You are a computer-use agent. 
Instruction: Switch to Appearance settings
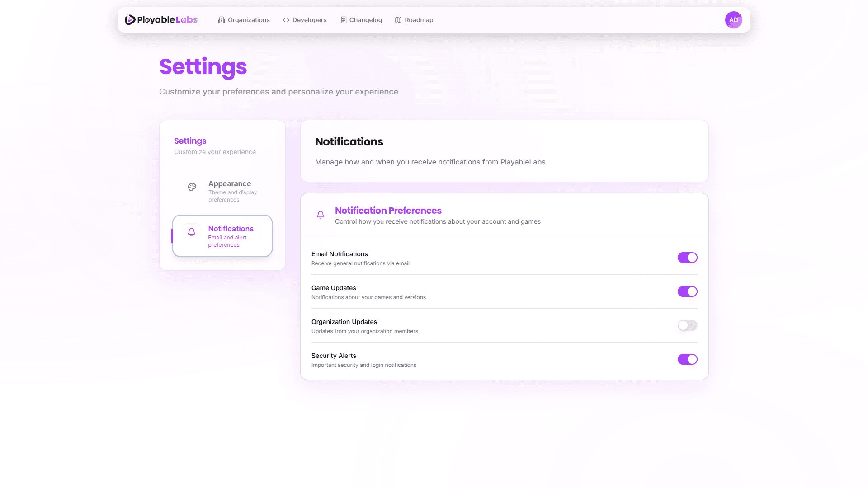pyautogui.click(x=230, y=190)
